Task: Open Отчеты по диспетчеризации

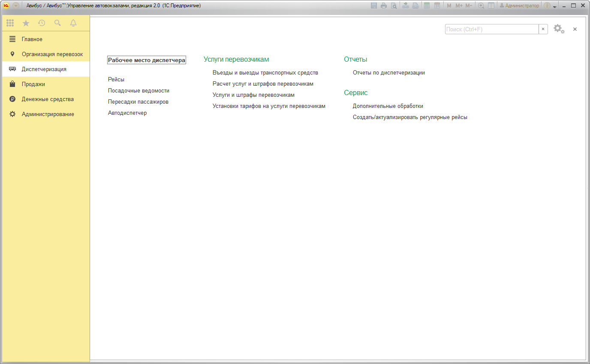Action: click(388, 73)
